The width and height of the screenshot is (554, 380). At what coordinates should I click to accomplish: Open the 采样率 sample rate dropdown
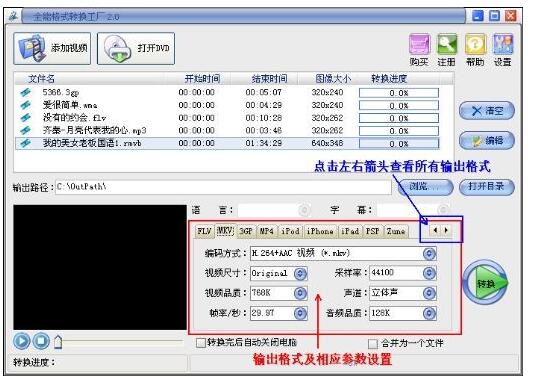[429, 273]
